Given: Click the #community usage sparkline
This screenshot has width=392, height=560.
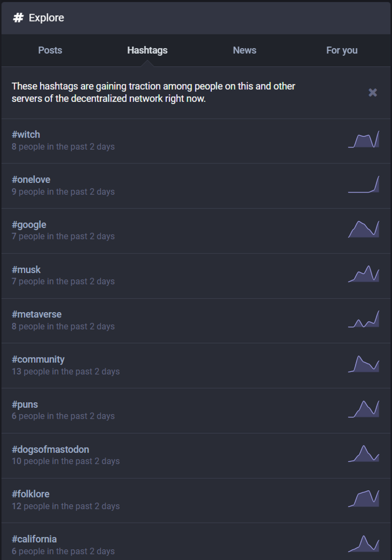Looking at the screenshot, I should click(x=364, y=364).
